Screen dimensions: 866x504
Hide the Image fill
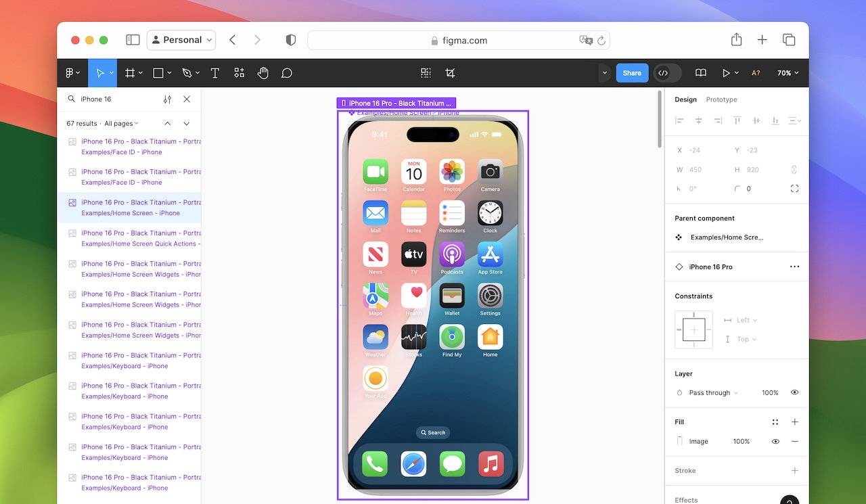[x=775, y=441]
